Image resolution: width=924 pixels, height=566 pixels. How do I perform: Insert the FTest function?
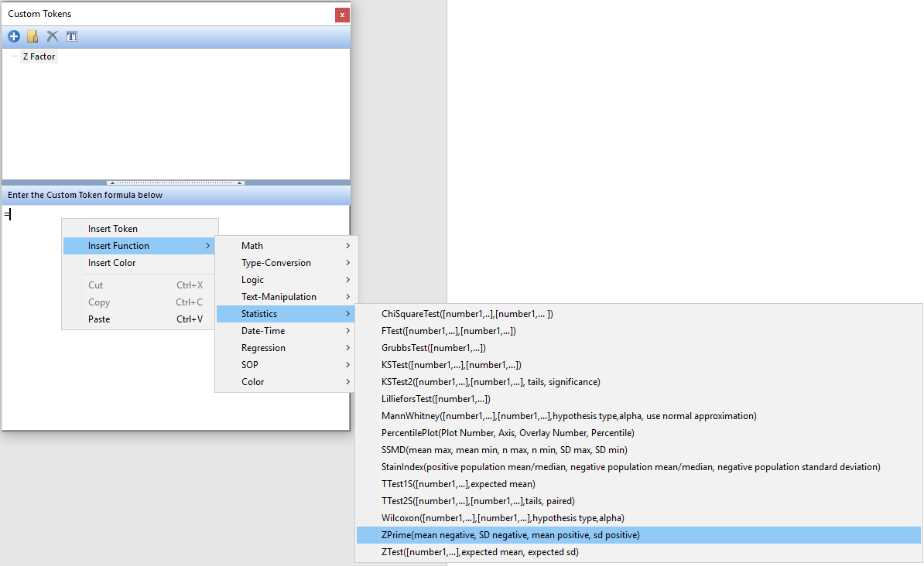(638, 331)
